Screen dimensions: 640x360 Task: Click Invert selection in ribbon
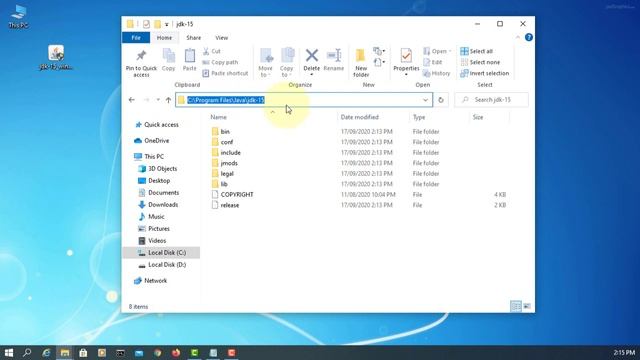pos(484,73)
